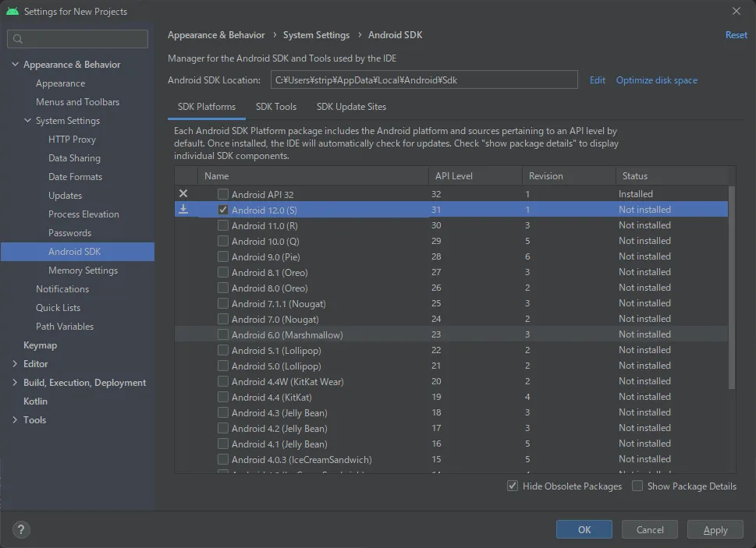The image size is (756, 548).
Task: Close the settings dialog window
Action: (736, 12)
